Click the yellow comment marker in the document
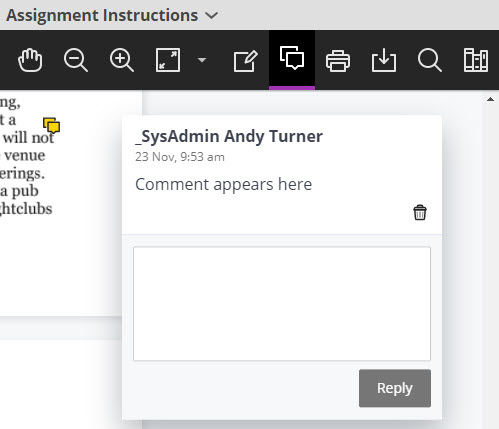The height and width of the screenshot is (429, 499). click(x=52, y=125)
